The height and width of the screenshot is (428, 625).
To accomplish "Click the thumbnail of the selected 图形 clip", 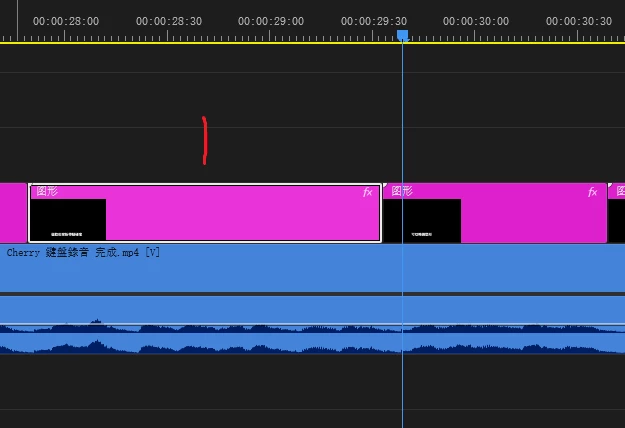I will [68, 220].
